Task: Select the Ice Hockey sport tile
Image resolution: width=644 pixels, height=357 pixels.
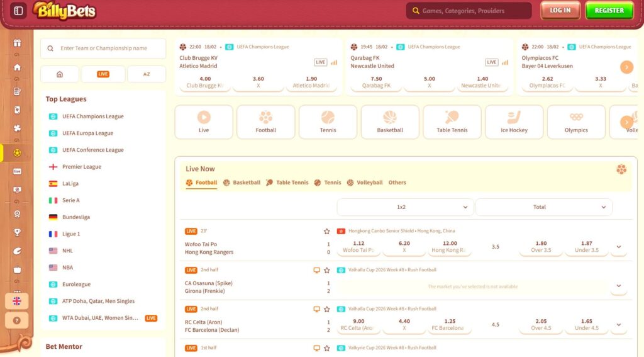Action: point(514,122)
